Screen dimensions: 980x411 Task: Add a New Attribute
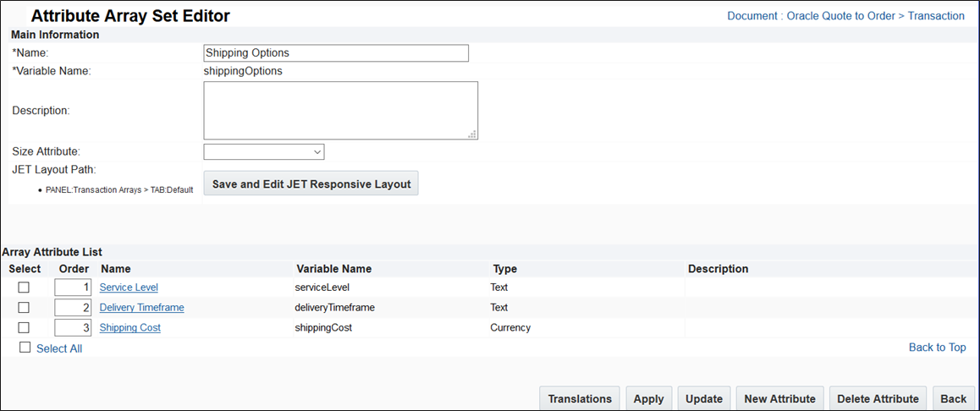point(779,398)
